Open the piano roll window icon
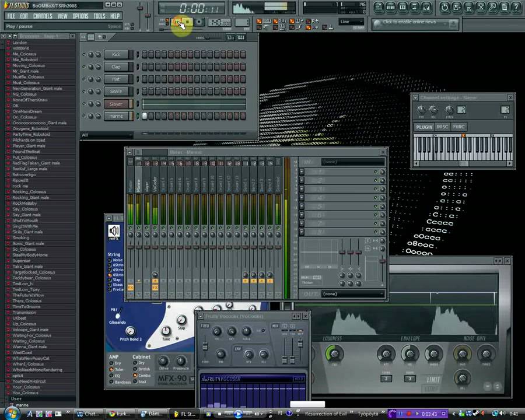The width and height of the screenshot is (525, 420). [x=402, y=7]
